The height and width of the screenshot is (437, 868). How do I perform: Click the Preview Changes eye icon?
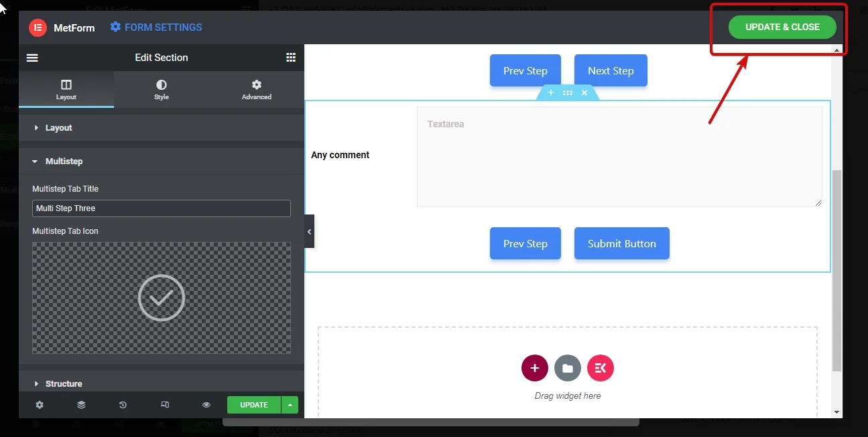206,405
